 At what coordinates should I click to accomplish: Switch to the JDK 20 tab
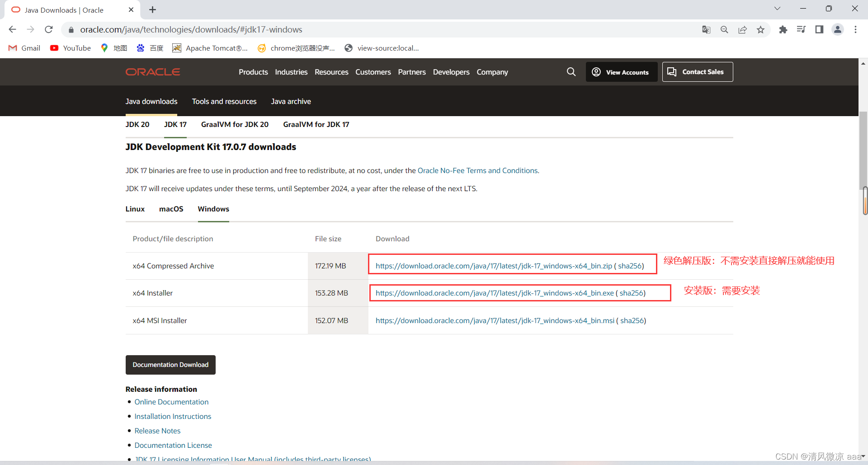pos(137,124)
